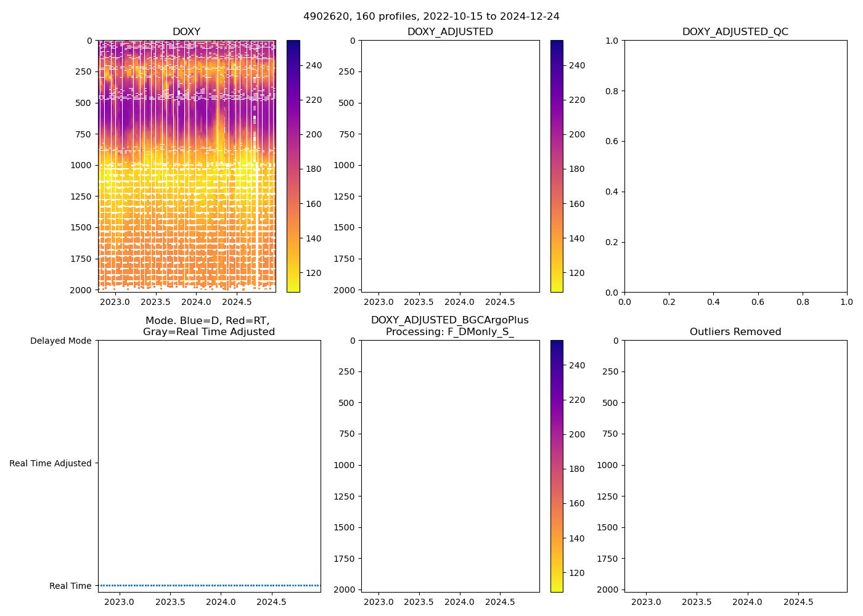Click the Mode panel title text
The image size is (863, 616).
click(x=208, y=326)
